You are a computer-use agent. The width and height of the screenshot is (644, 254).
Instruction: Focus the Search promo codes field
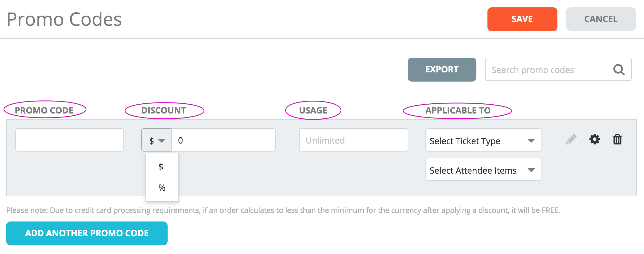click(x=549, y=70)
